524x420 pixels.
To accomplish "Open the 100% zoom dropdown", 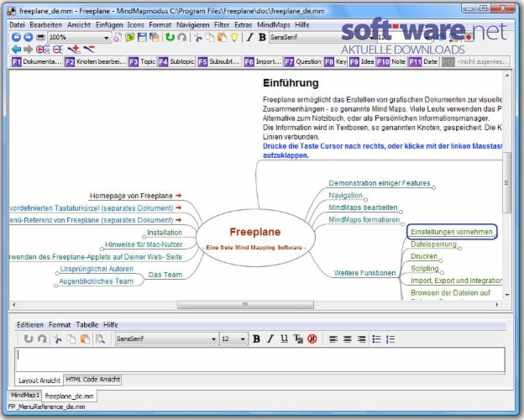I will click(x=107, y=38).
